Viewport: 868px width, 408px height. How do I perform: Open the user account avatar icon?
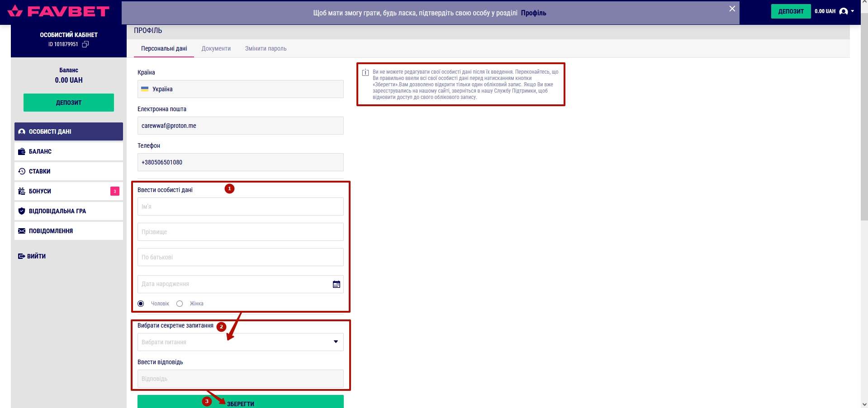coord(843,12)
